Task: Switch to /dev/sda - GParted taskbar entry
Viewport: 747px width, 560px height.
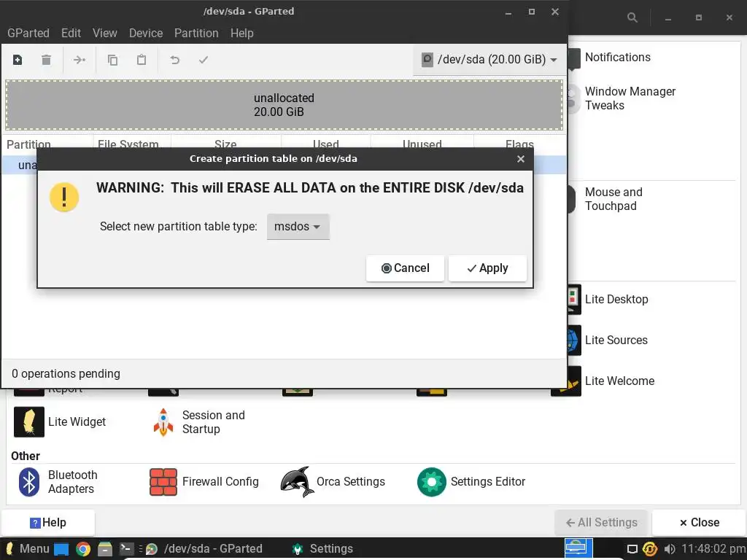Action: pos(205,549)
